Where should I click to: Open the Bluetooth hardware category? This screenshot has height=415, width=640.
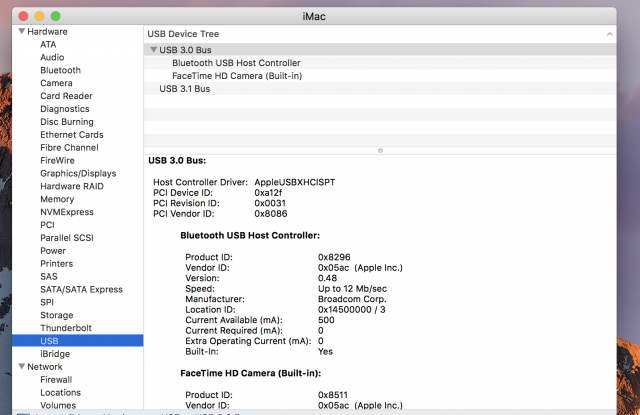pyautogui.click(x=60, y=70)
